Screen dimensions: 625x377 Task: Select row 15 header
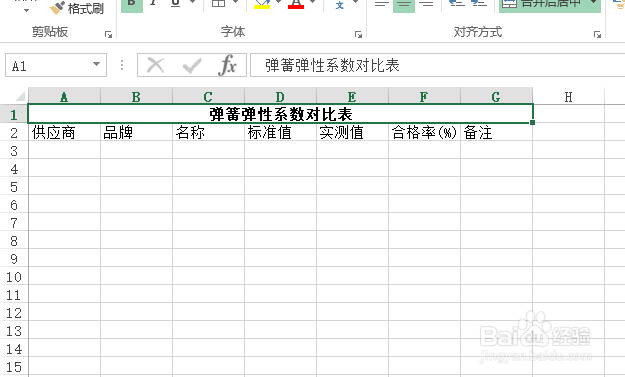14,366
